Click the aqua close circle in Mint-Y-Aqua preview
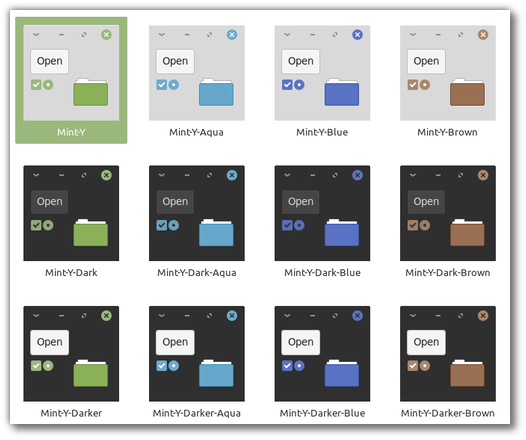Image resolution: width=526 pixels, height=440 pixels. pos(232,35)
